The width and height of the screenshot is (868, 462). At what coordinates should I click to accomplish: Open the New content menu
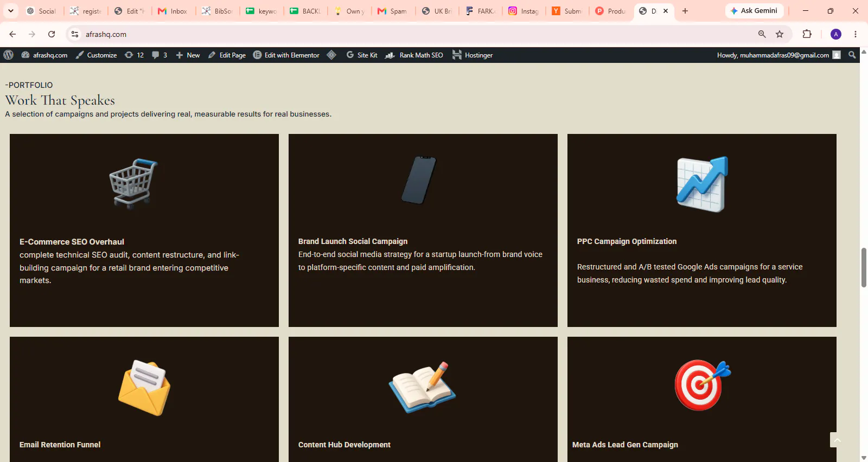(188, 55)
